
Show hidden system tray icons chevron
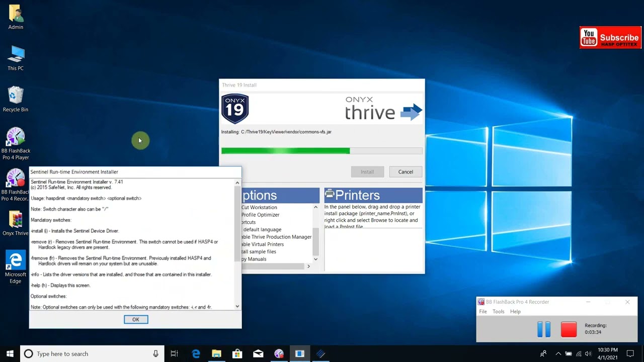pos(558,354)
